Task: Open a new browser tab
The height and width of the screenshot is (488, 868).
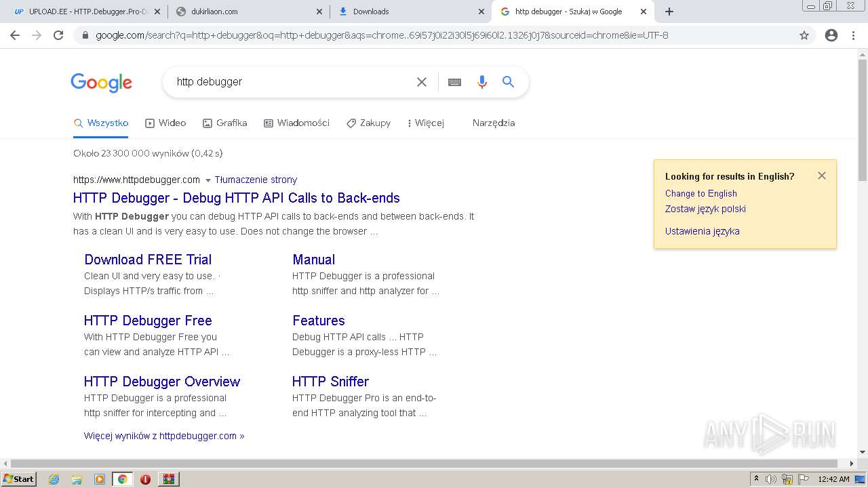Action: tap(669, 12)
